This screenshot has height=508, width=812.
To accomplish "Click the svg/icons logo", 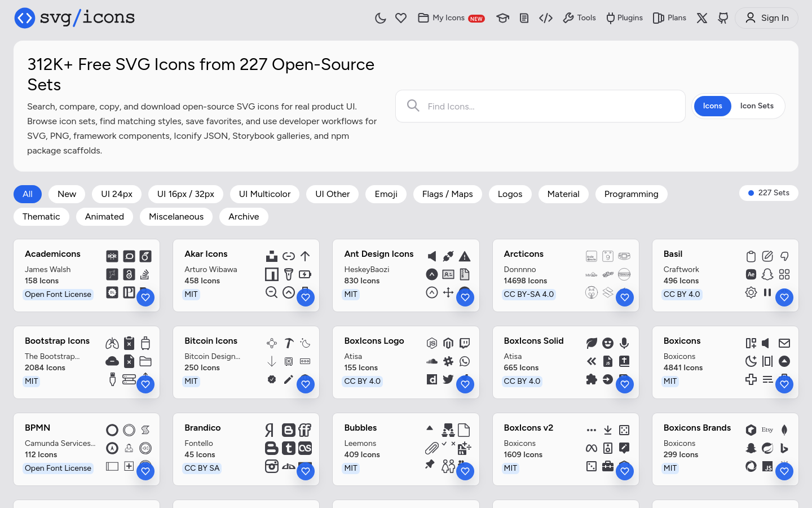I will point(74,18).
